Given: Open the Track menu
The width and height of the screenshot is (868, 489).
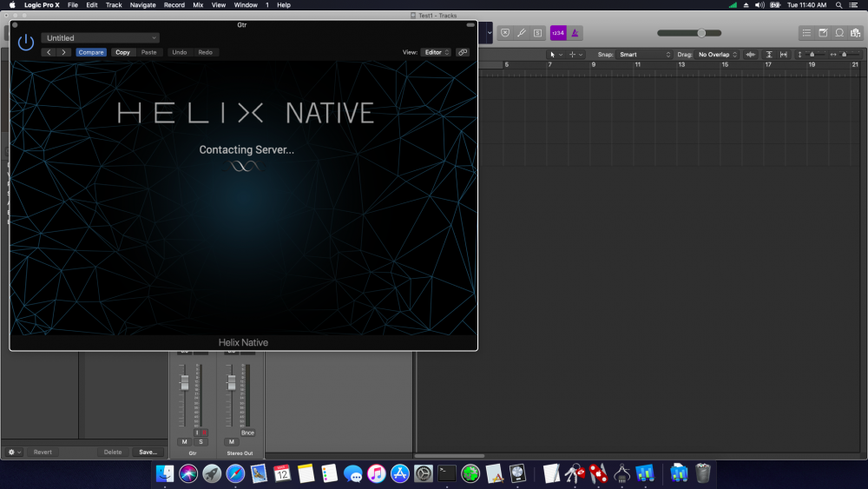Looking at the screenshot, I should (x=114, y=5).
